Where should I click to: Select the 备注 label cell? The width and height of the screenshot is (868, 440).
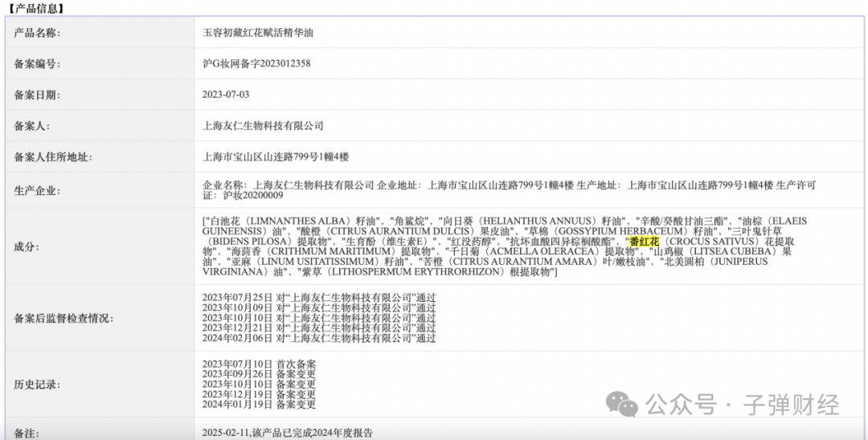coord(100,430)
